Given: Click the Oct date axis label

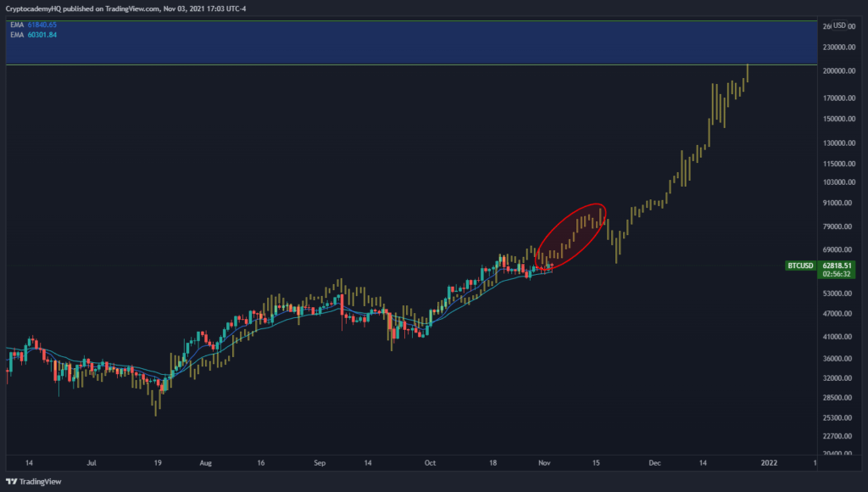Looking at the screenshot, I should (x=430, y=463).
